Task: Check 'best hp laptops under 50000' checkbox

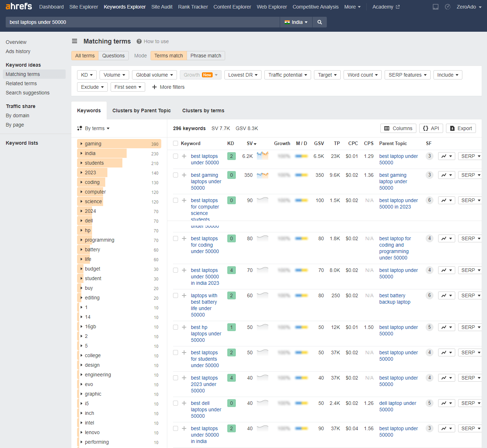Action: coord(176,327)
